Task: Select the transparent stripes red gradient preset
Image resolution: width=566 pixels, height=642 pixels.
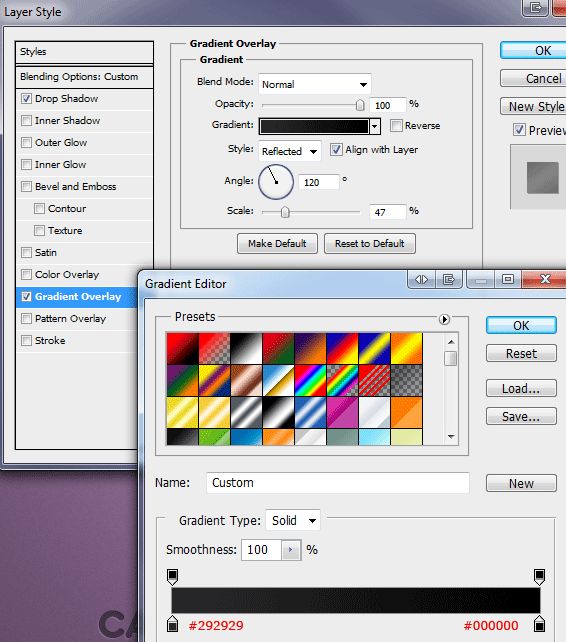Action: [x=374, y=380]
